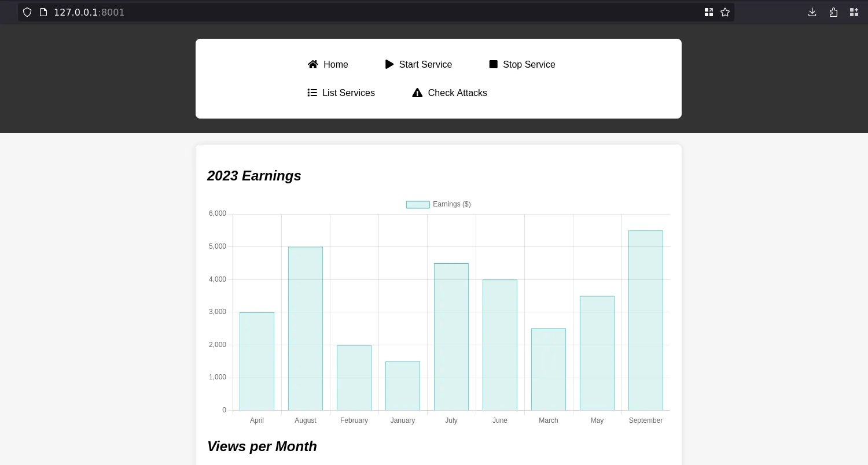
Task: Click the warning triangle icon
Action: coord(417,93)
